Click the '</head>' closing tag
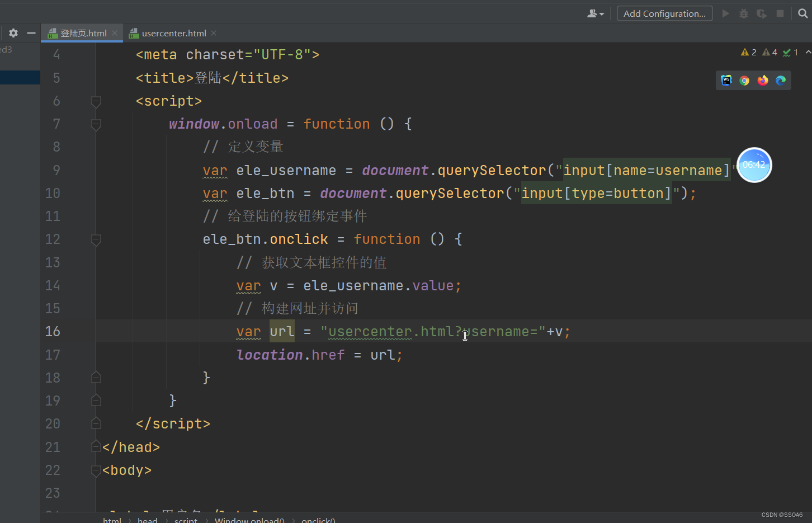This screenshot has height=523, width=812. [x=131, y=447]
